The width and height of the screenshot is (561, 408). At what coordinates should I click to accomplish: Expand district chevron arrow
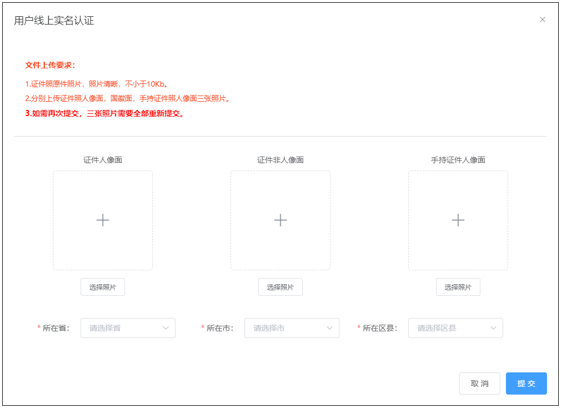(493, 328)
